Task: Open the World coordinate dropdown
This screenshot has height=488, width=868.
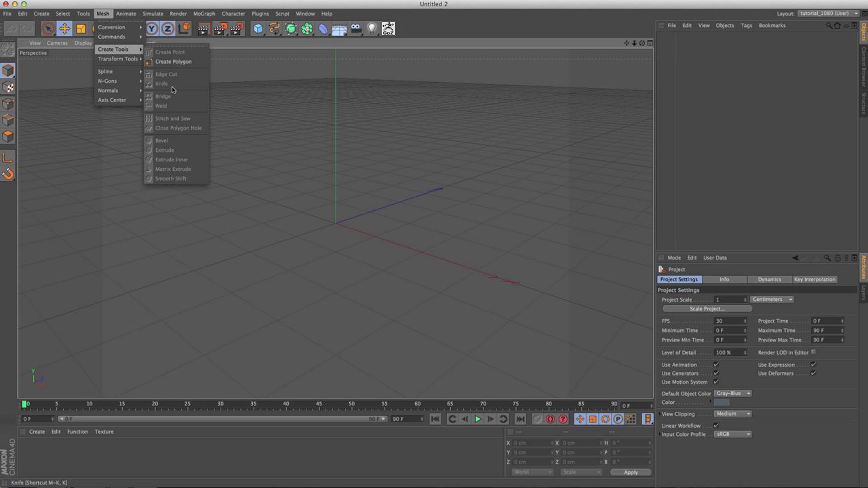Action: [532, 472]
